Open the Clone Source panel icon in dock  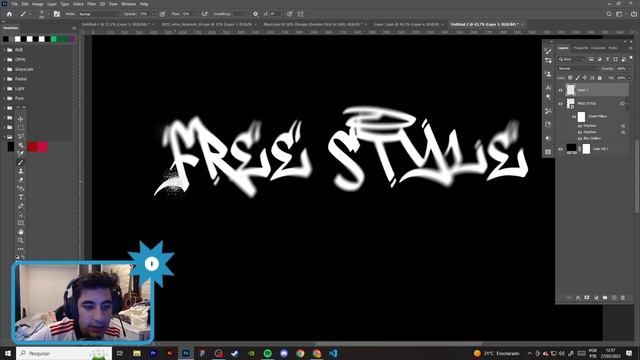coord(548,74)
